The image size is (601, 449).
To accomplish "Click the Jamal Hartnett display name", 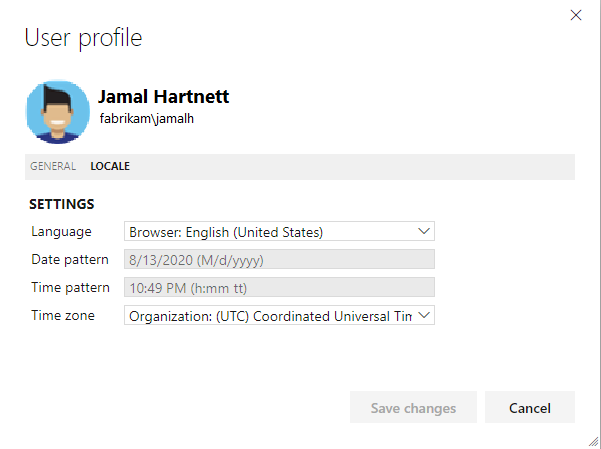I will (164, 97).
